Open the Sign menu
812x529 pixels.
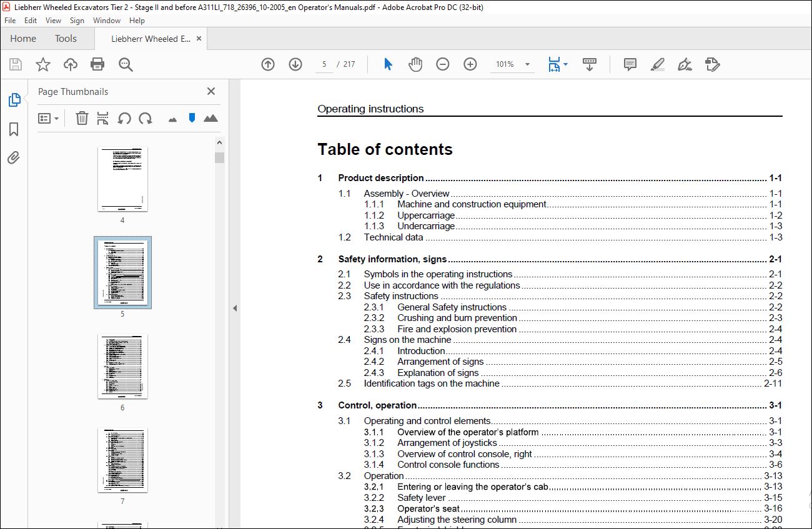point(77,21)
